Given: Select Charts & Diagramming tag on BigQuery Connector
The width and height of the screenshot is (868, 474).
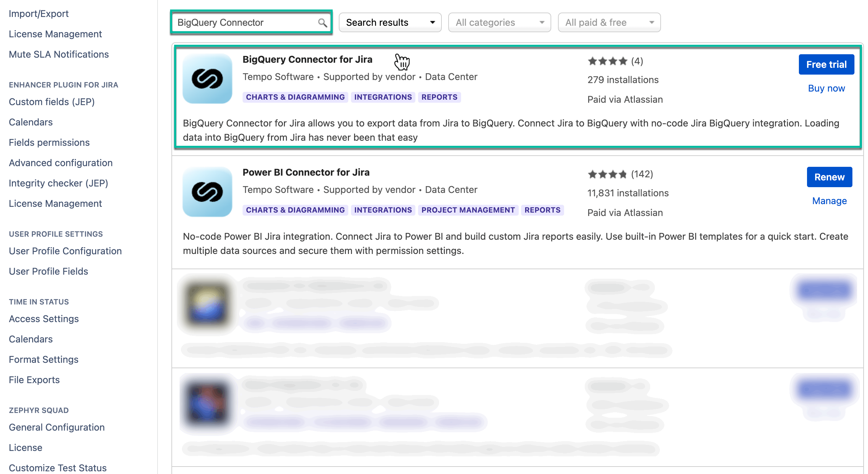Looking at the screenshot, I should (x=295, y=97).
